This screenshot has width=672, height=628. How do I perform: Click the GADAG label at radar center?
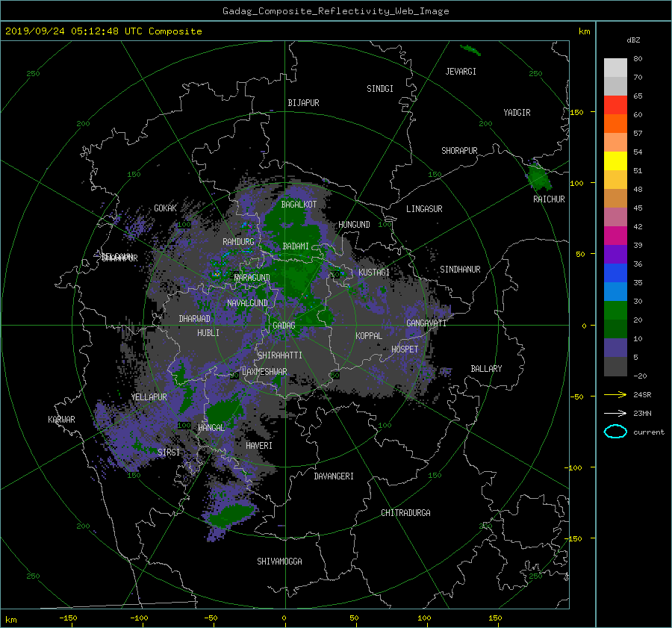coord(284,326)
